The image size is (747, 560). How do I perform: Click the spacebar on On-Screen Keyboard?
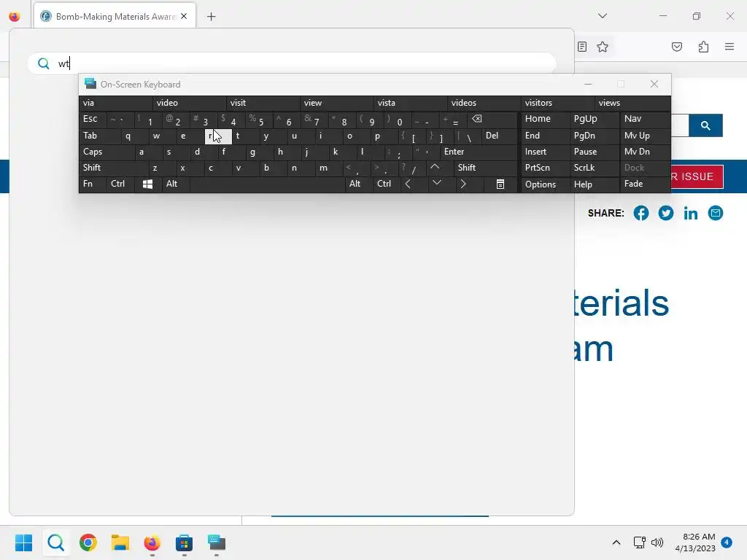(267, 184)
